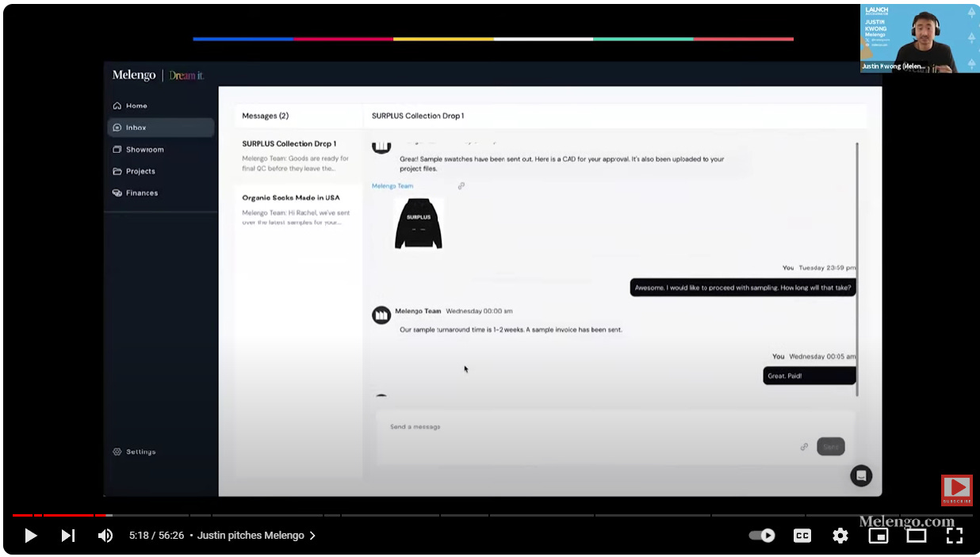Enter full screen mode
The height and width of the screenshot is (557, 980).
coord(955,536)
